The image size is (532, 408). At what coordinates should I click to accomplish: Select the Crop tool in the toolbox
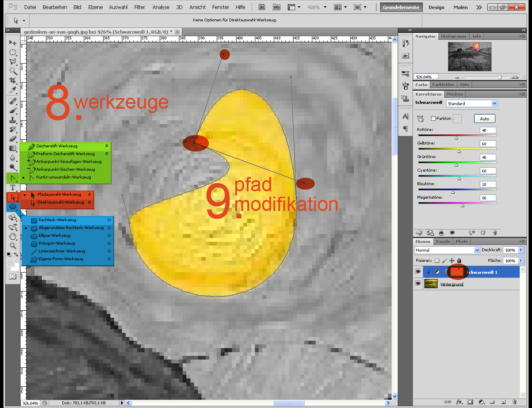[x=13, y=80]
